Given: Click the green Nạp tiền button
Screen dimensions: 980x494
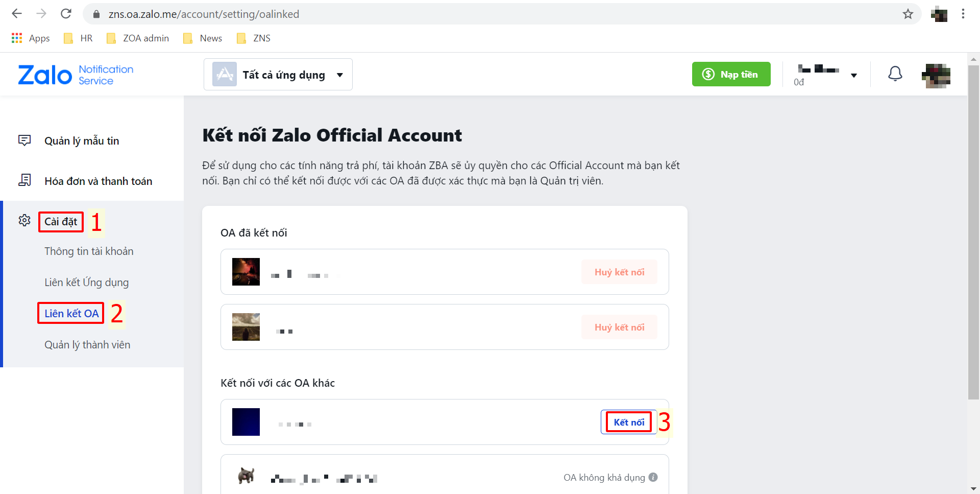Looking at the screenshot, I should pyautogui.click(x=731, y=74).
